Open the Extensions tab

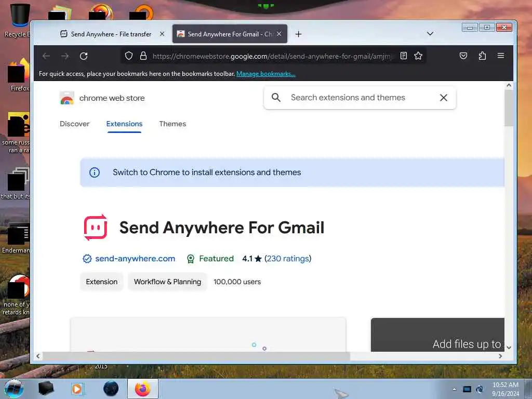(124, 124)
